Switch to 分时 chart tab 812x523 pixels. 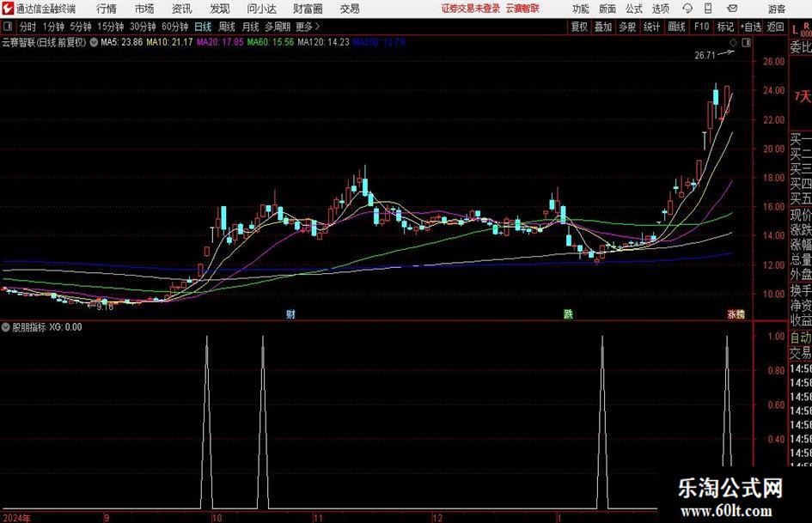[x=28, y=27]
